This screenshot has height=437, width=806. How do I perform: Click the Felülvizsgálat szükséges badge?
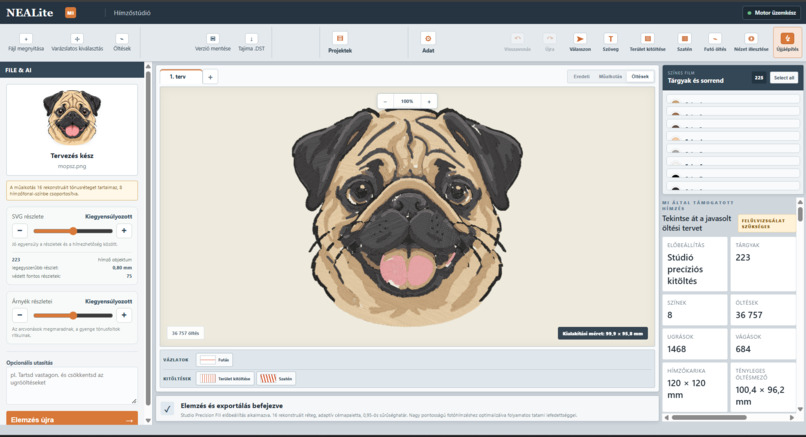click(766, 223)
